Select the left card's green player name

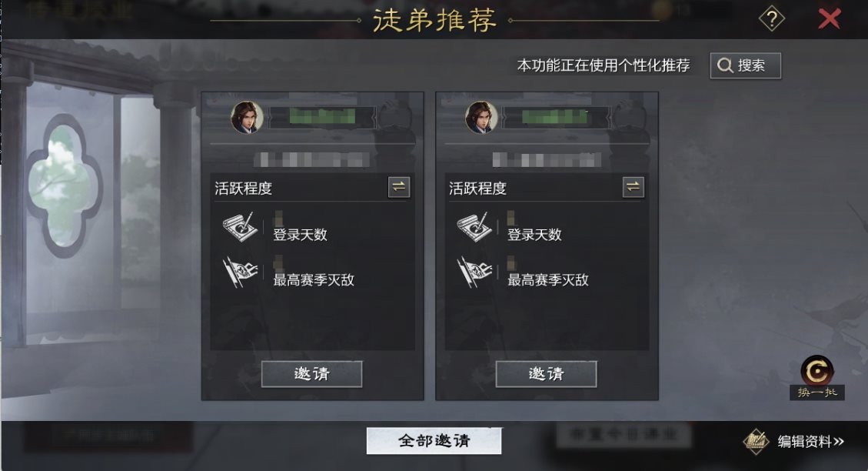(321, 116)
